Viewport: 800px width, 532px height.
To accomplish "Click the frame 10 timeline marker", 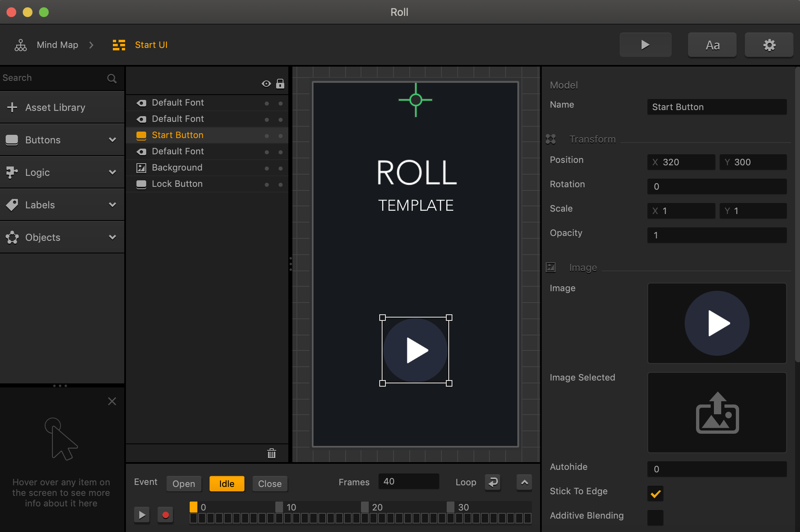I will coord(279,507).
